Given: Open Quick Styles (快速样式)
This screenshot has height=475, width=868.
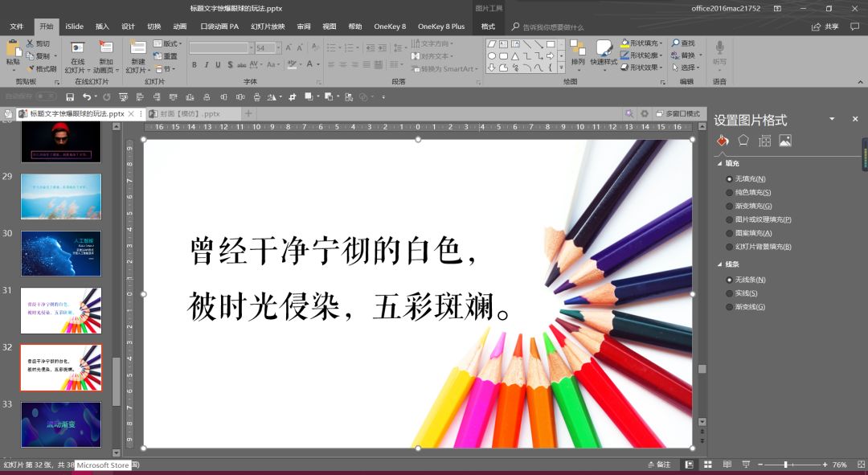Looking at the screenshot, I should click(604, 54).
